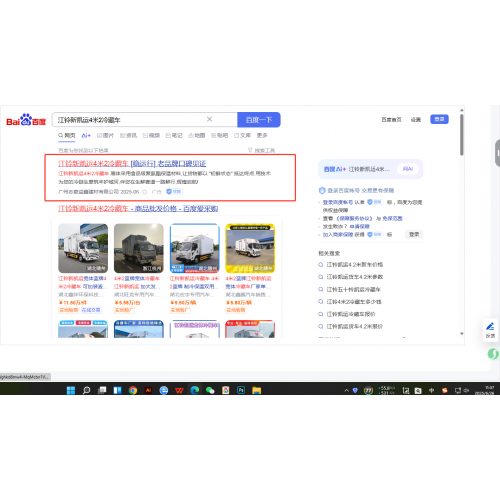Open Adobe Illustrator from the taskbar

coord(148,390)
